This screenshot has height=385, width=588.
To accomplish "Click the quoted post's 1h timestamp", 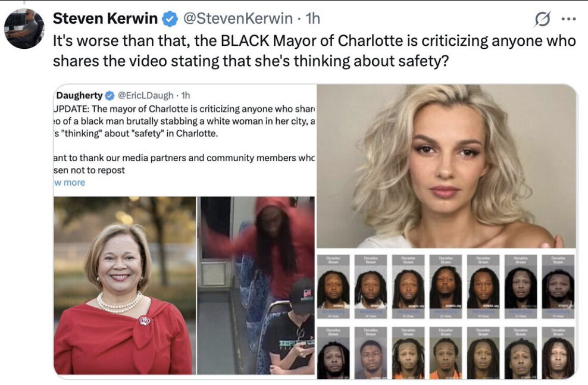I will 186,96.
